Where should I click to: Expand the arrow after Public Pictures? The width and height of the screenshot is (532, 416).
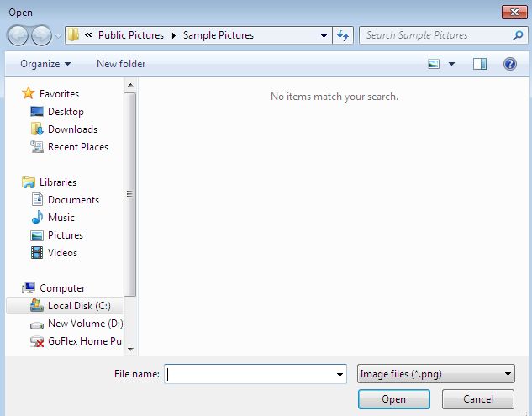174,35
